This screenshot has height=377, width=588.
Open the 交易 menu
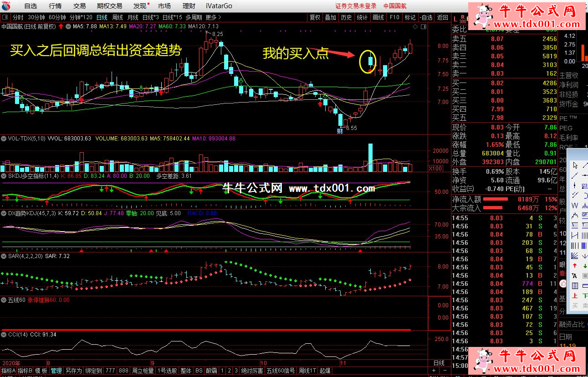point(79,6)
